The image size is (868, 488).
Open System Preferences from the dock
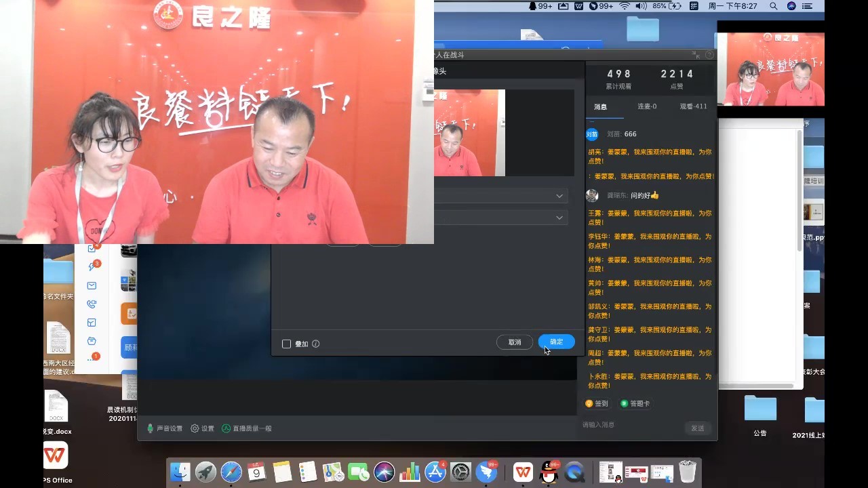coord(461,472)
